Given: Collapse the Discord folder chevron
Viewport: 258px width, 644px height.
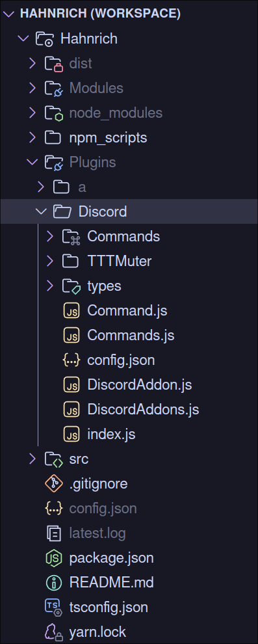Looking at the screenshot, I should tap(41, 212).
